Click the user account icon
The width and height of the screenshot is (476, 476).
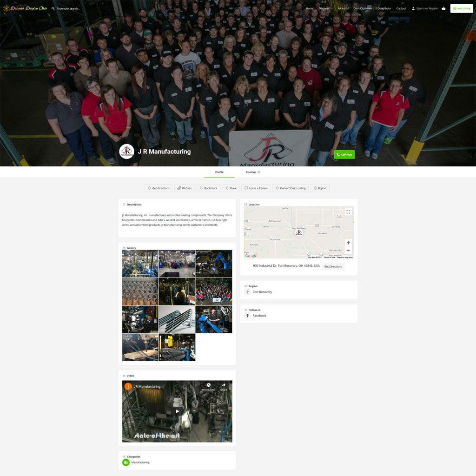tap(413, 8)
